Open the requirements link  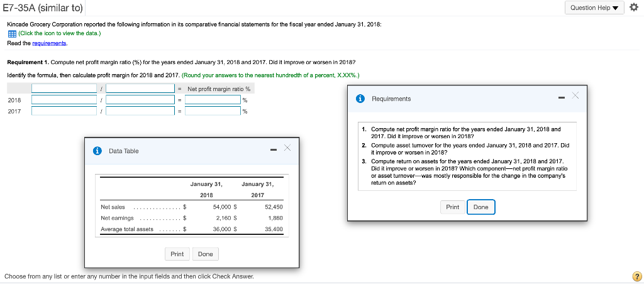49,43
